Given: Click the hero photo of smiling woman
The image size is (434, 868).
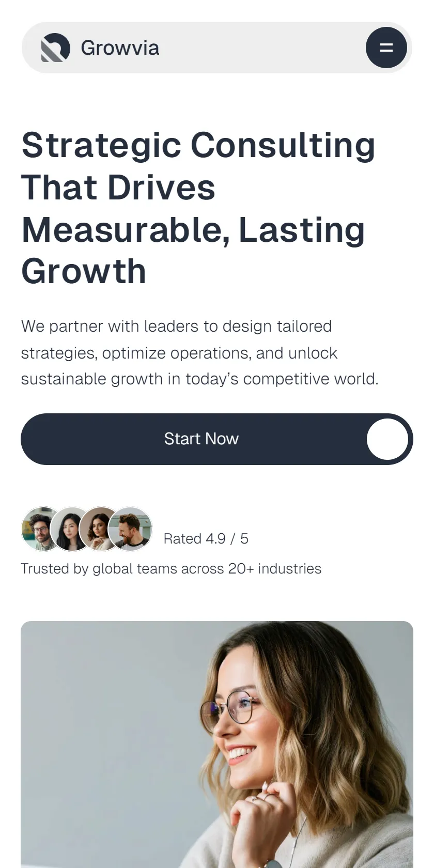Looking at the screenshot, I should (x=217, y=745).
